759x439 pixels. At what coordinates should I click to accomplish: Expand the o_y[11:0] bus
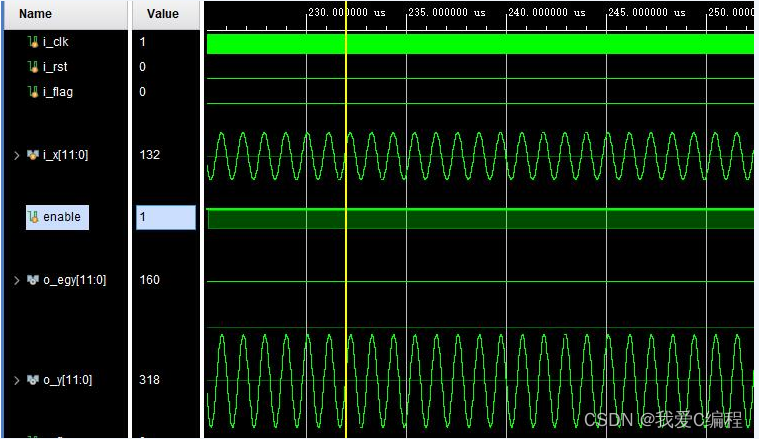pyautogui.click(x=15, y=380)
